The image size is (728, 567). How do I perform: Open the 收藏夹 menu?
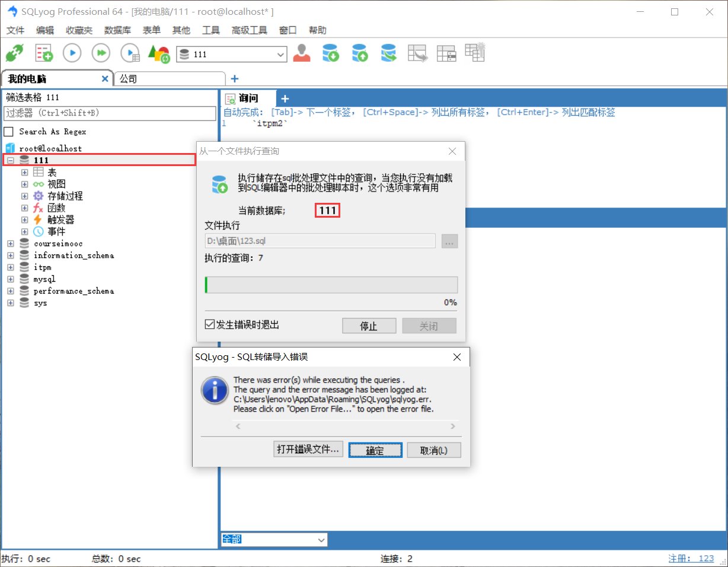(x=79, y=30)
